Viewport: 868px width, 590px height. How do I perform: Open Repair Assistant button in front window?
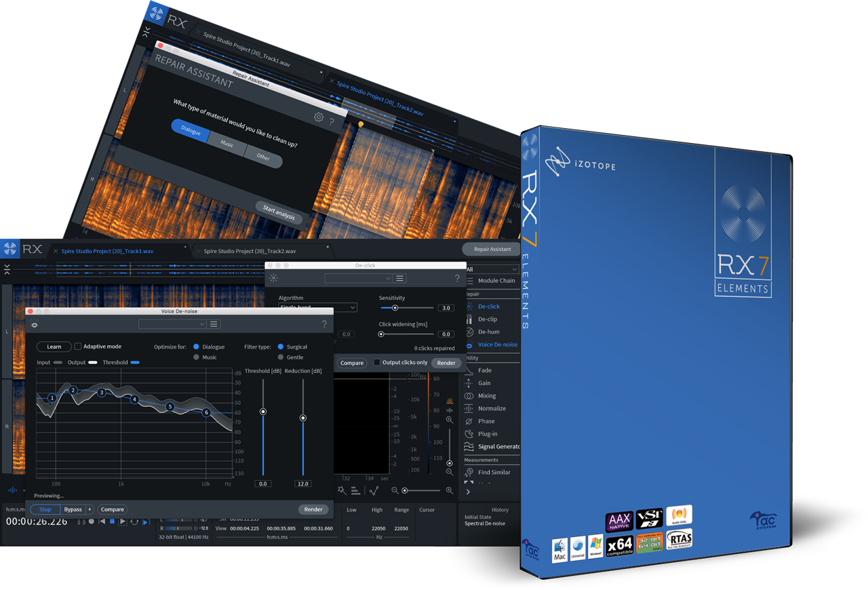[492, 249]
